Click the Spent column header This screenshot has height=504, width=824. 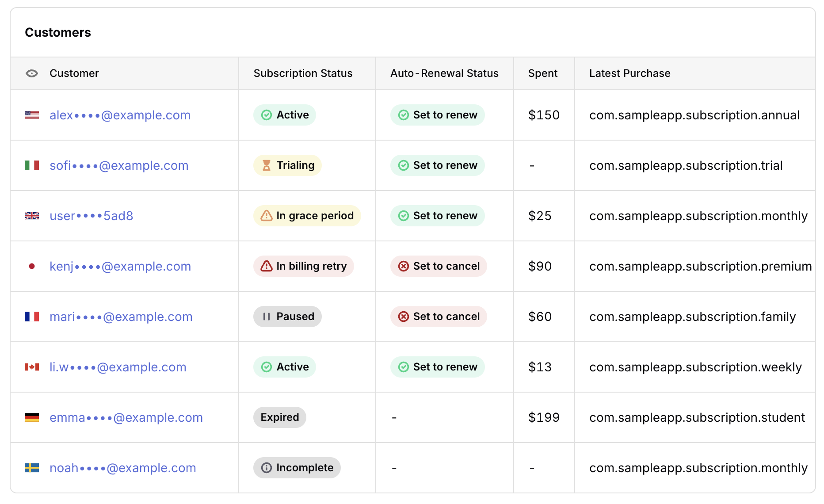(543, 73)
